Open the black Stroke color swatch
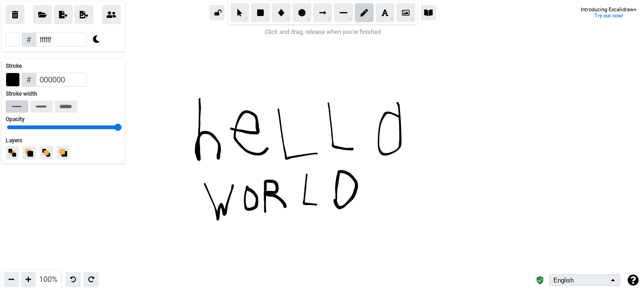Image resolution: width=644 pixels, height=289 pixels. tap(12, 79)
